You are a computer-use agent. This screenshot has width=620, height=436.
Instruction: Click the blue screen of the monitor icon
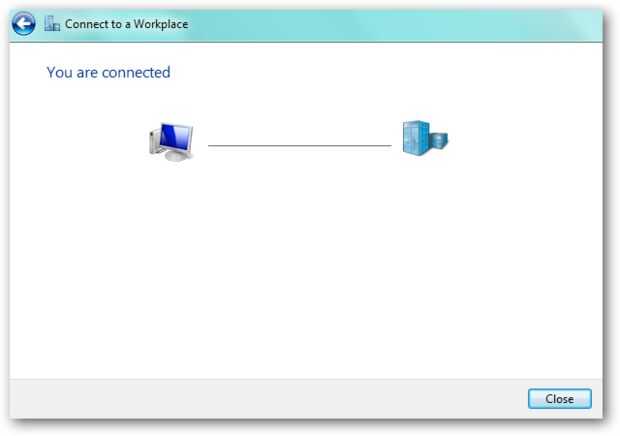(176, 138)
